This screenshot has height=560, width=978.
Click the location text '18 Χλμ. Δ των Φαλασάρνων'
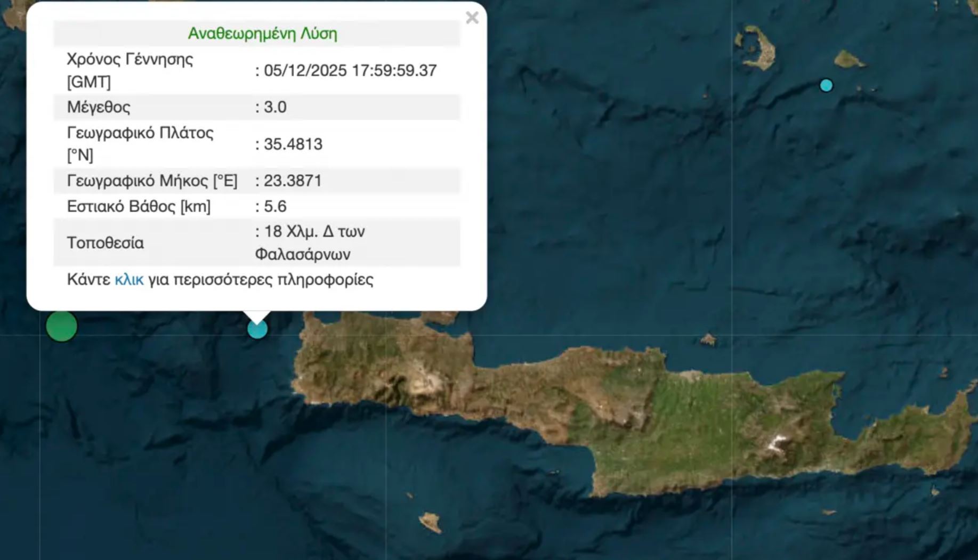pos(310,242)
